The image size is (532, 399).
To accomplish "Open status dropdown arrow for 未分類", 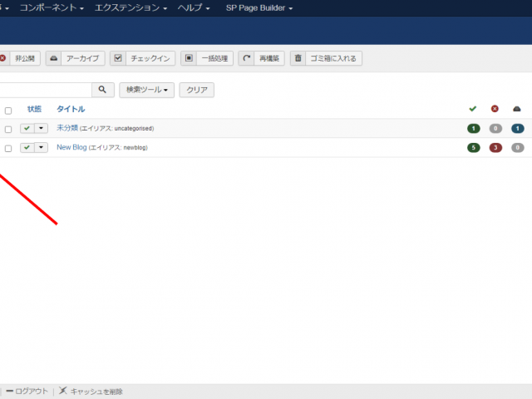I will pos(41,128).
